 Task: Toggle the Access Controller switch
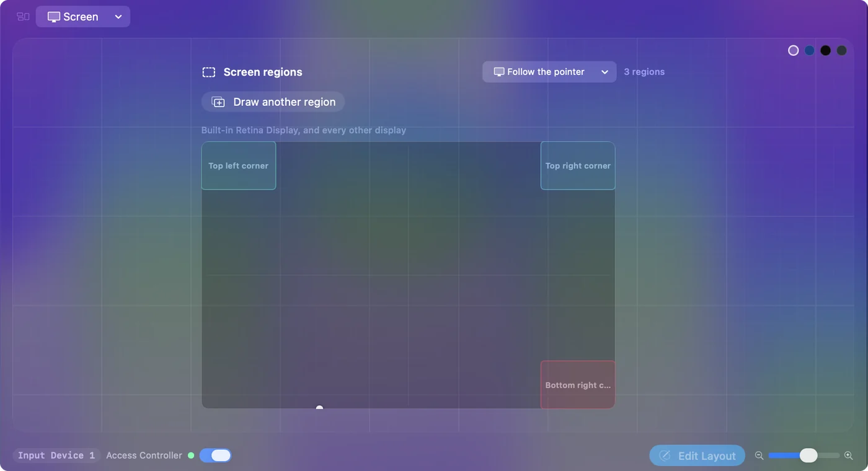point(215,456)
